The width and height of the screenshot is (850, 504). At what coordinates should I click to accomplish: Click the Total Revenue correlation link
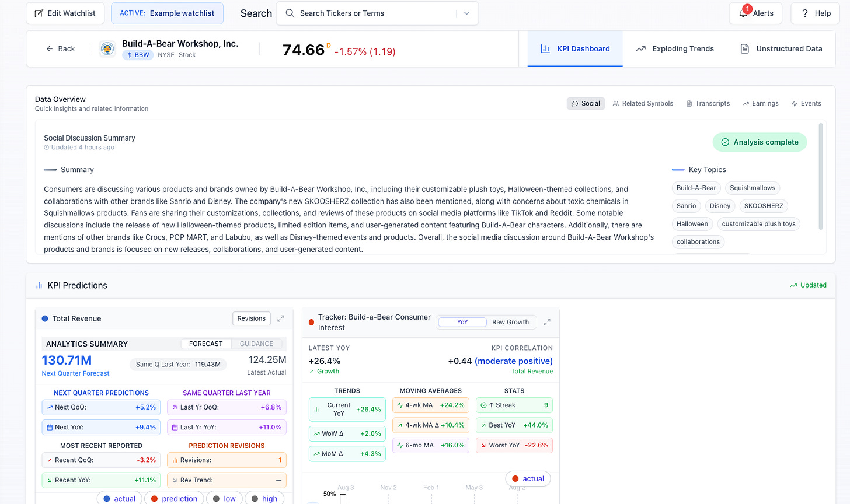click(532, 372)
